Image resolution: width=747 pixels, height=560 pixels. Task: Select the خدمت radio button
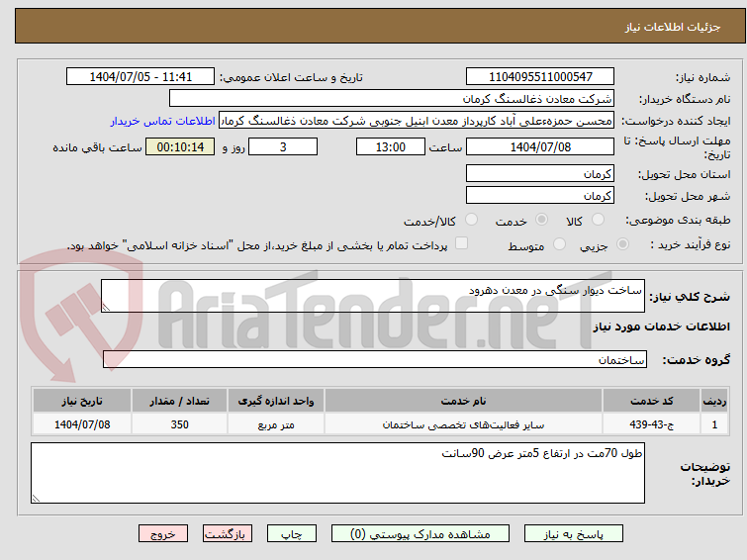click(x=541, y=220)
